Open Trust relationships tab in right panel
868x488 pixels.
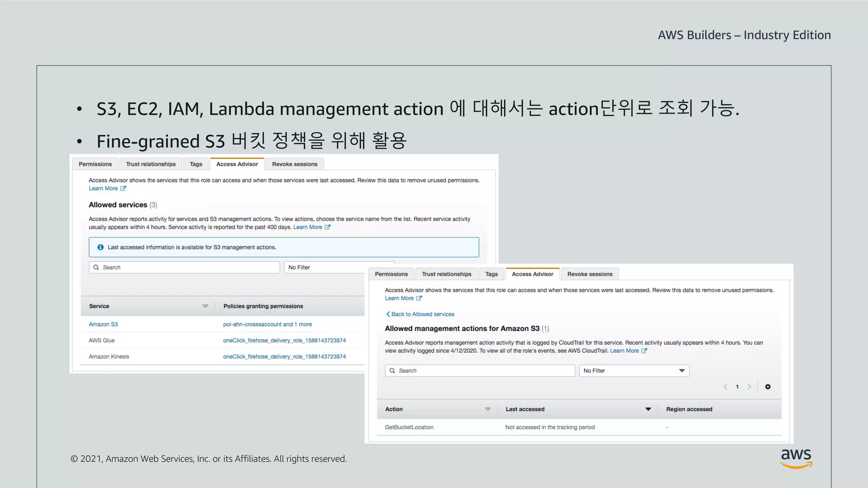click(x=446, y=274)
